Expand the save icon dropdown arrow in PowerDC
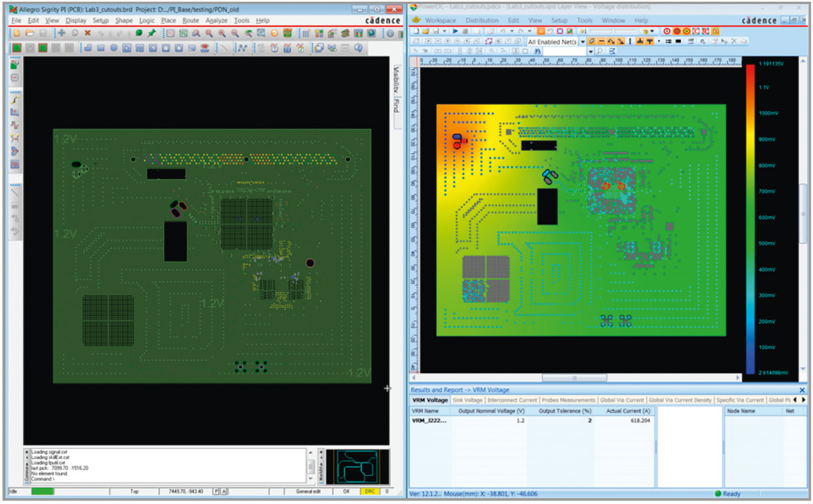Image resolution: width=813 pixels, height=504 pixels. (x=445, y=31)
